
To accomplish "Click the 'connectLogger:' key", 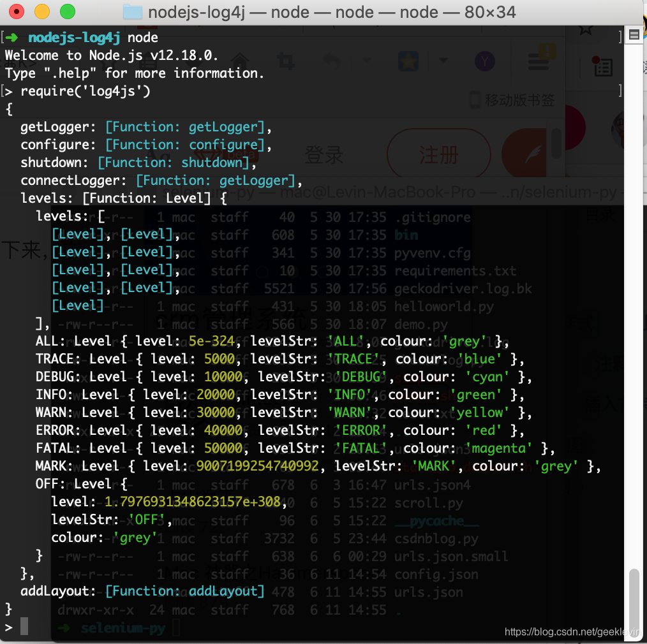I will pos(73,180).
